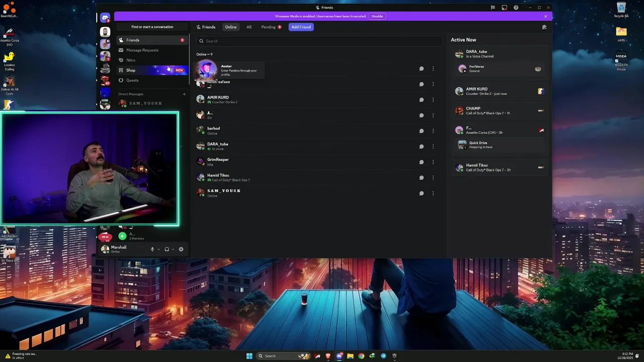This screenshot has width=644, height=362.
Task: Open MOZA Pit House desktop shortcut
Action: [621, 61]
